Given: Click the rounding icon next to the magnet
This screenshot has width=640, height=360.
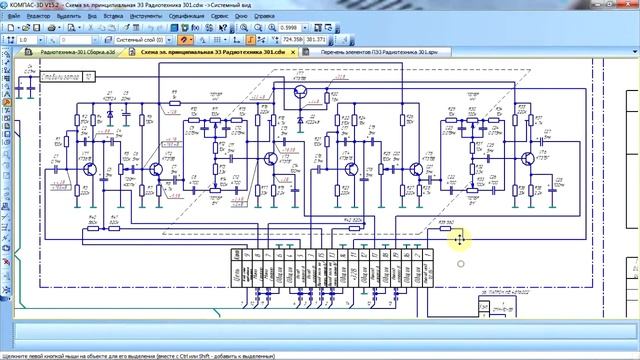Looking at the screenshot, I should (202, 40).
